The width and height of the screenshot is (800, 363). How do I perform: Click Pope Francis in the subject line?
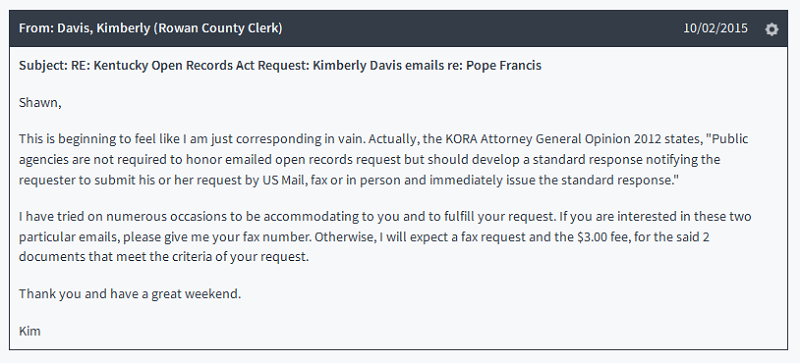click(x=504, y=65)
